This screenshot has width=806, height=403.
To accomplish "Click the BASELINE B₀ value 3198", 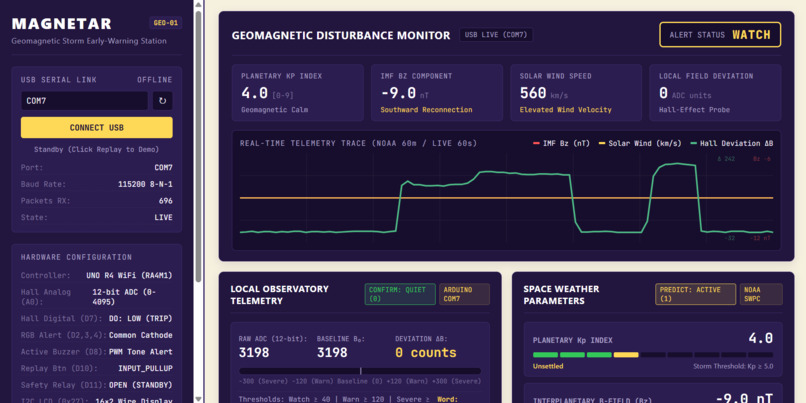I will (x=332, y=353).
